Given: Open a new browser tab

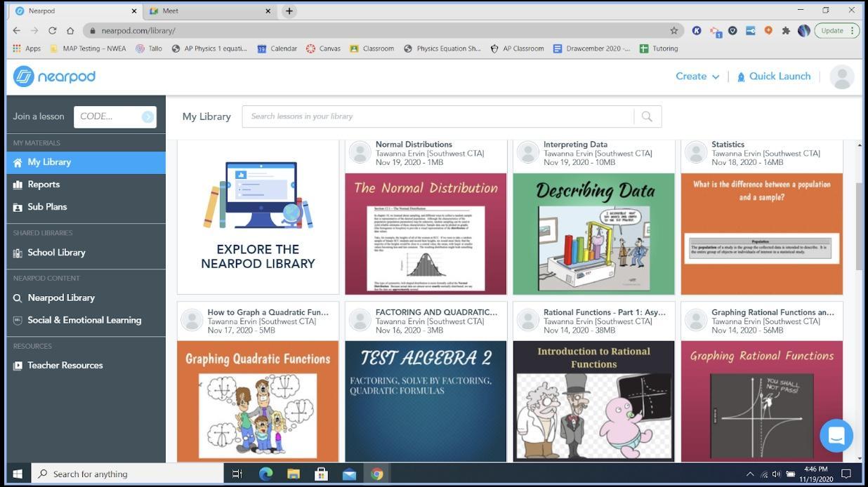Looking at the screenshot, I should click(289, 11).
